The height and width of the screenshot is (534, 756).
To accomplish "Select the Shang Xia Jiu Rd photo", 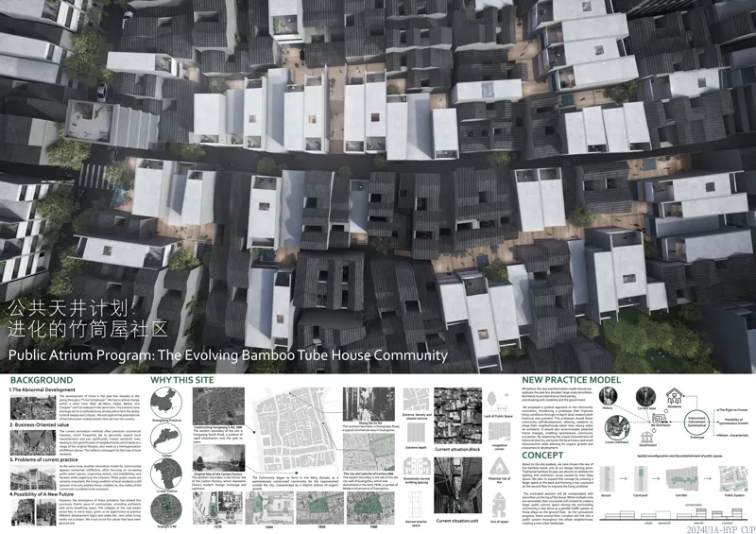I will tap(369, 405).
